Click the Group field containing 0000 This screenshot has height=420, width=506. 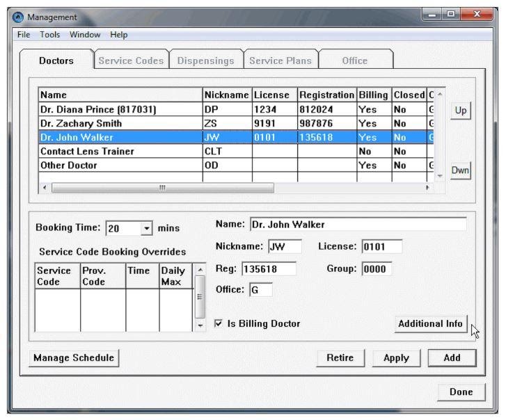[x=377, y=269]
